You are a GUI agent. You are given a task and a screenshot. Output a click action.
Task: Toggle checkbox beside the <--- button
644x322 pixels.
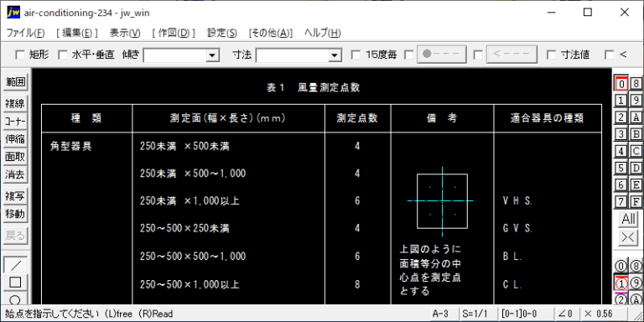coord(478,55)
